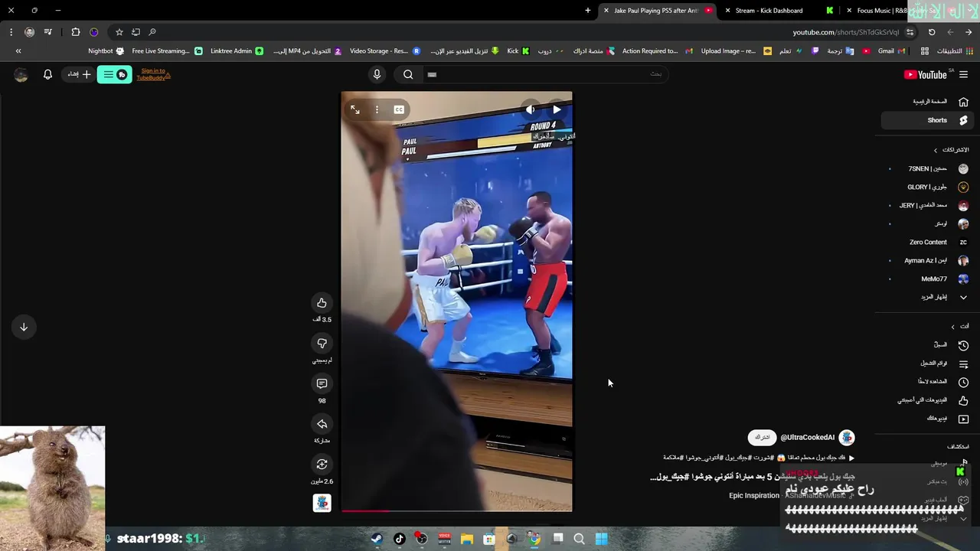
Task: Open the media control icon in the toolbar
Action: tap(47, 32)
